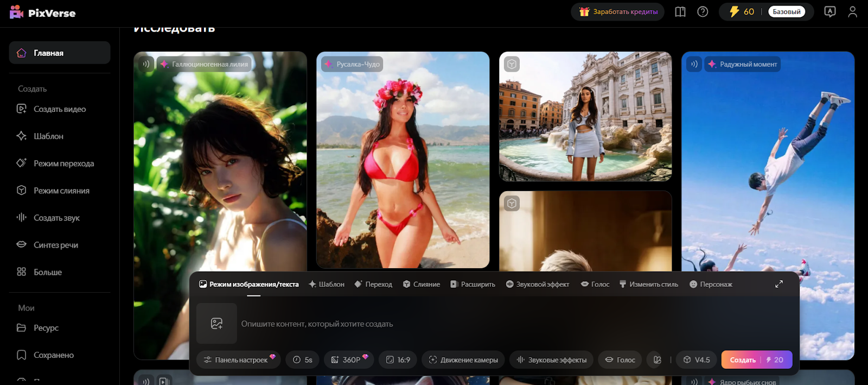
Task: Click the video frame icon on bottom-left card
Action: tap(164, 381)
